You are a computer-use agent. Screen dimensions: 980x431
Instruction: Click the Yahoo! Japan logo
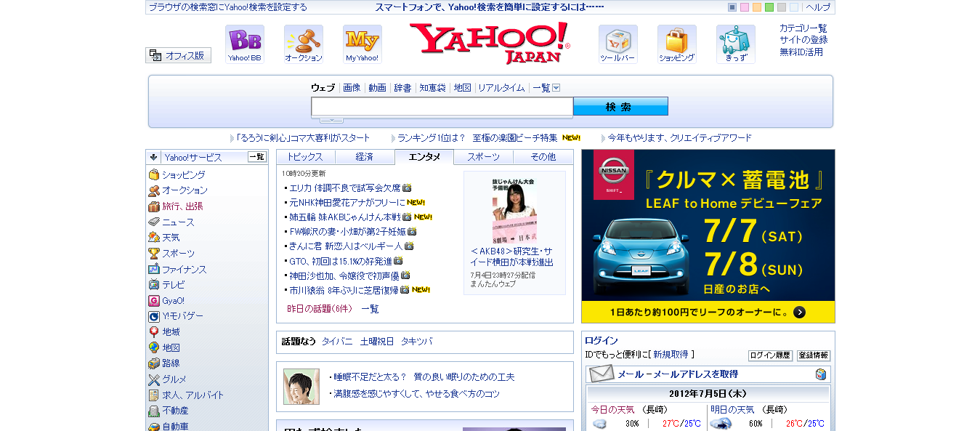(490, 43)
